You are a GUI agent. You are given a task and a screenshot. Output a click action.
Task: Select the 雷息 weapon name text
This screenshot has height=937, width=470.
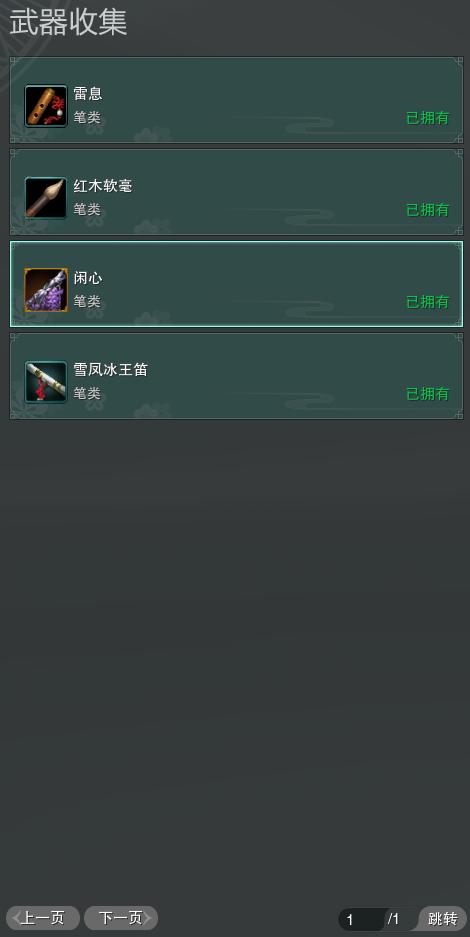tap(88, 94)
